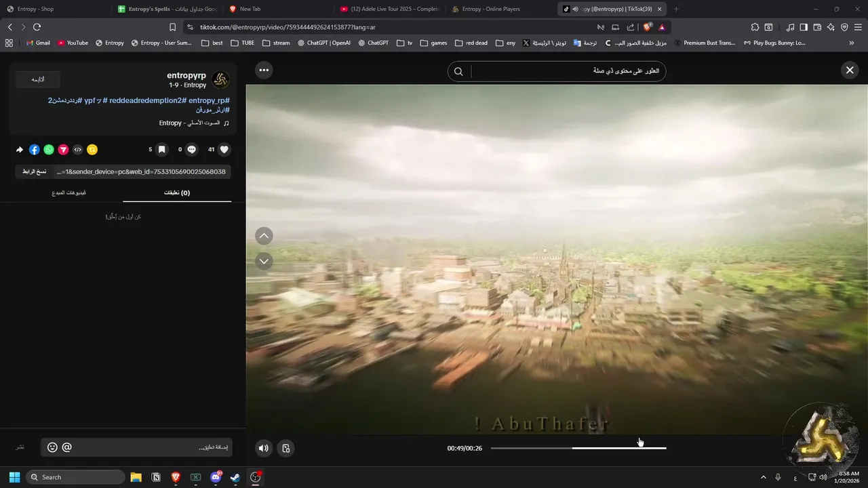This screenshot has height=488, width=868.
Task: Follow entropyrp using the follow button
Action: tap(38, 79)
